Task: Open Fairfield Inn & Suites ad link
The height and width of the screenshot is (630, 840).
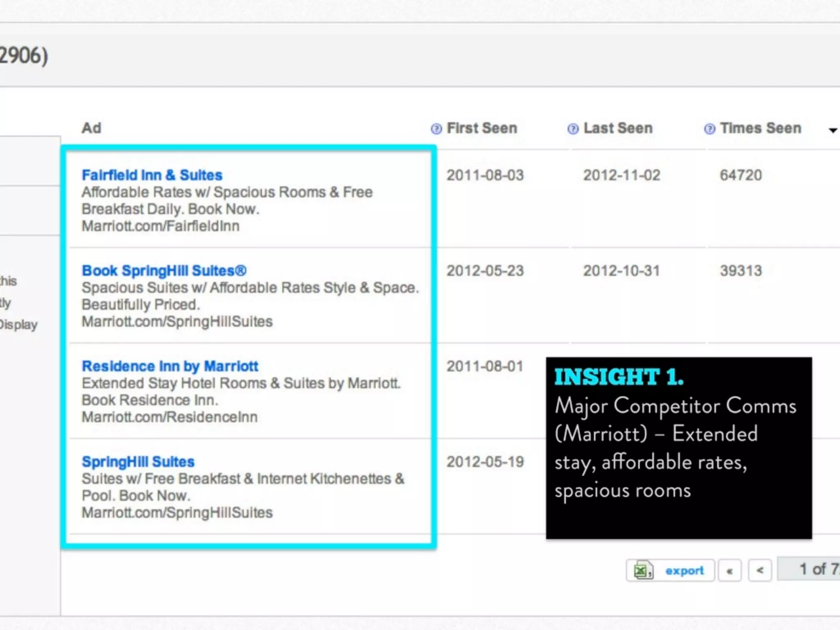Action: pos(152,175)
